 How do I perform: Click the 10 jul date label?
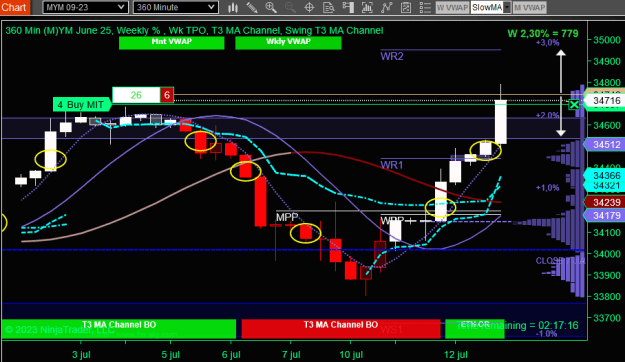(351, 354)
